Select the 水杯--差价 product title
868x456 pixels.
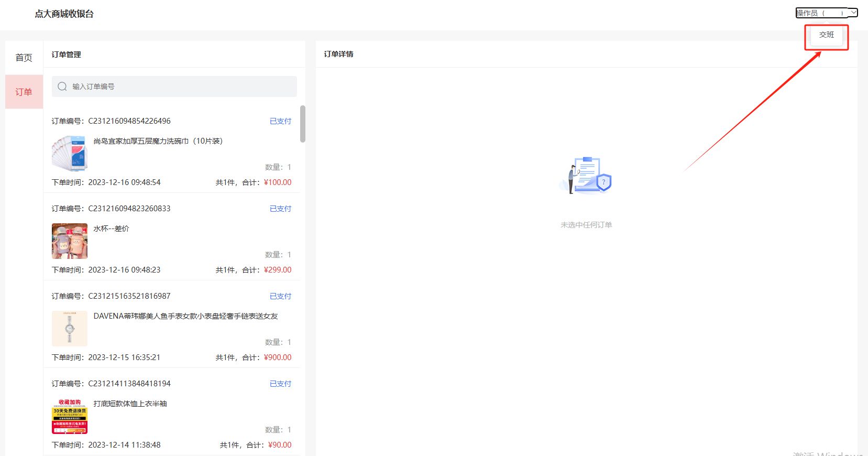[111, 229]
